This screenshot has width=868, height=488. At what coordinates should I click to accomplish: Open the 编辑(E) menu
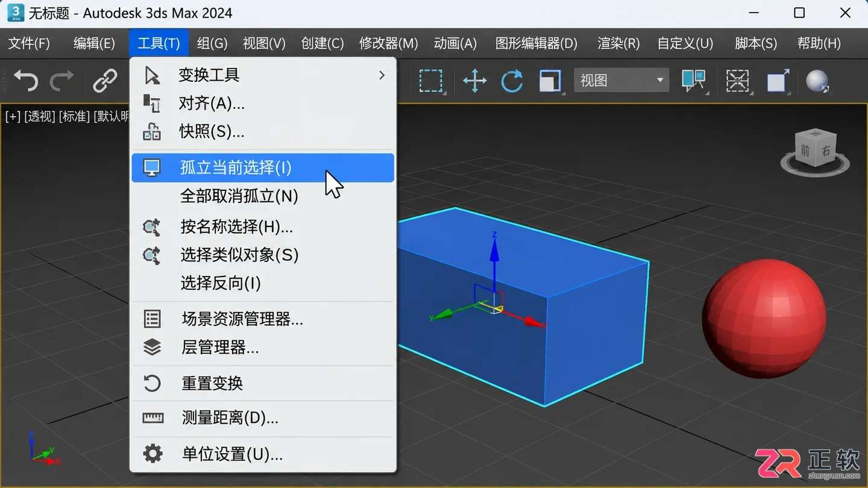click(94, 43)
